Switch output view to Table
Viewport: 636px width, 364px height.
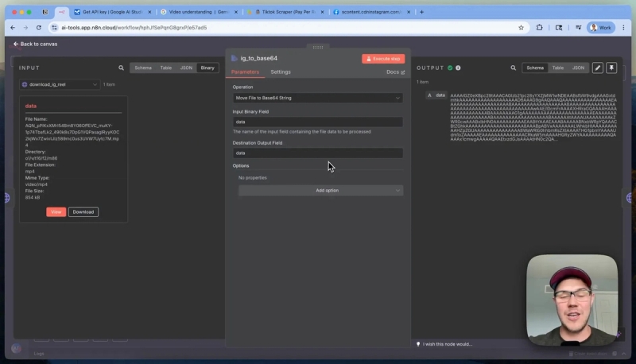point(558,68)
